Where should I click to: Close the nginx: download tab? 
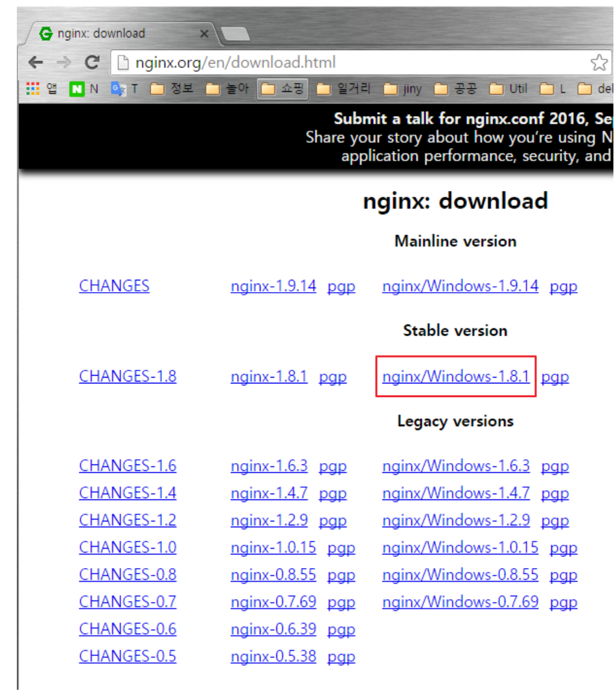(x=204, y=34)
